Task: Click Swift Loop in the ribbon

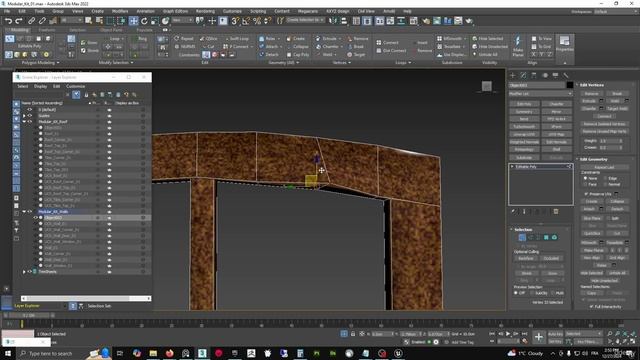Action: 237,39
